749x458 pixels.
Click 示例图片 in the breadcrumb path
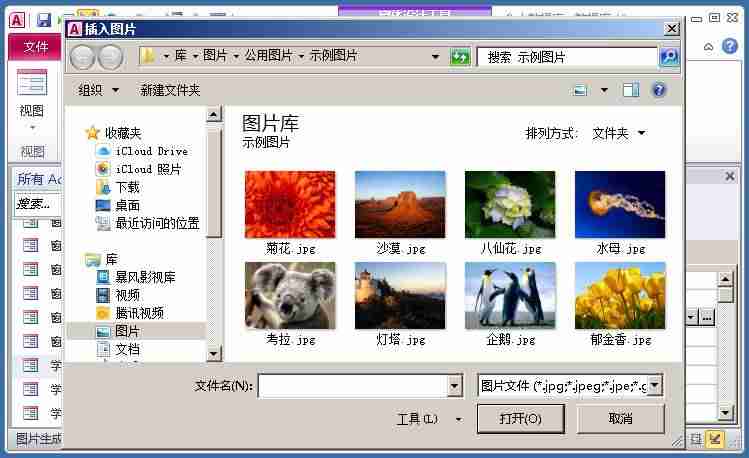pyautogui.click(x=333, y=56)
